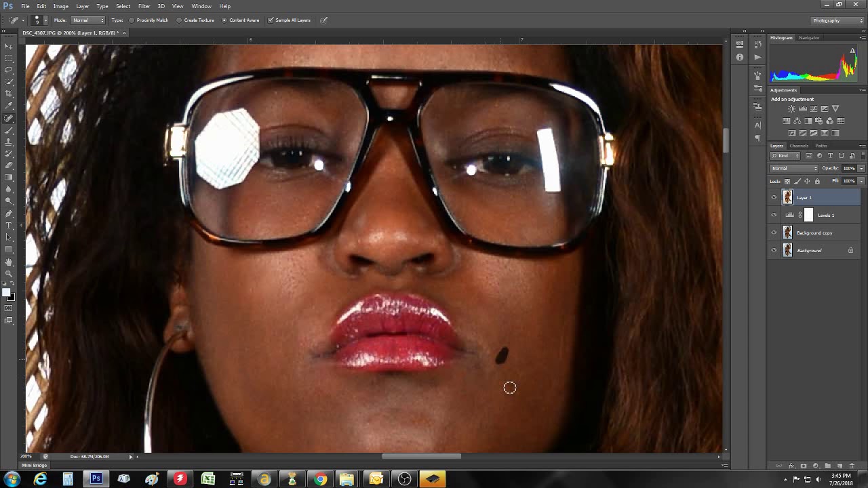The height and width of the screenshot is (488, 868).
Task: Select the Rectangular Marquee tool
Action: coord(9,58)
